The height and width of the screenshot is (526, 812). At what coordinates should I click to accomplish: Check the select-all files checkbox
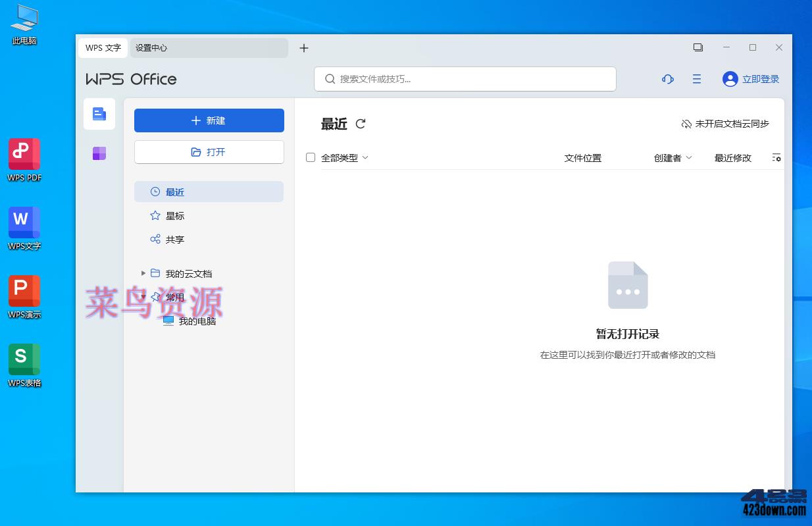tap(311, 157)
